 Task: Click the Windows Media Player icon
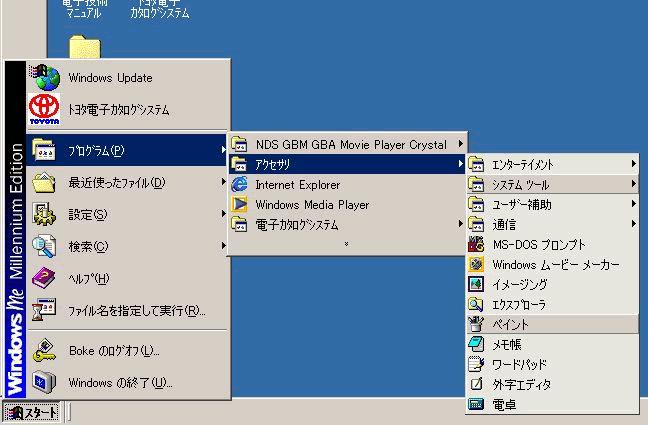pyautogui.click(x=239, y=204)
